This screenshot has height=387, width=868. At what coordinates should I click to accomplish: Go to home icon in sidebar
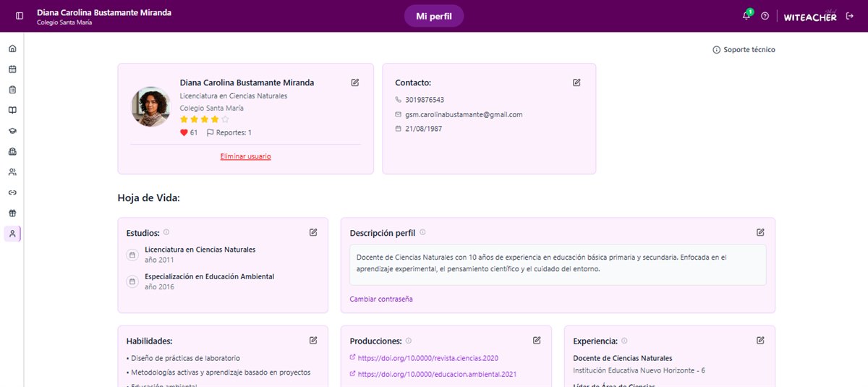pos(12,48)
